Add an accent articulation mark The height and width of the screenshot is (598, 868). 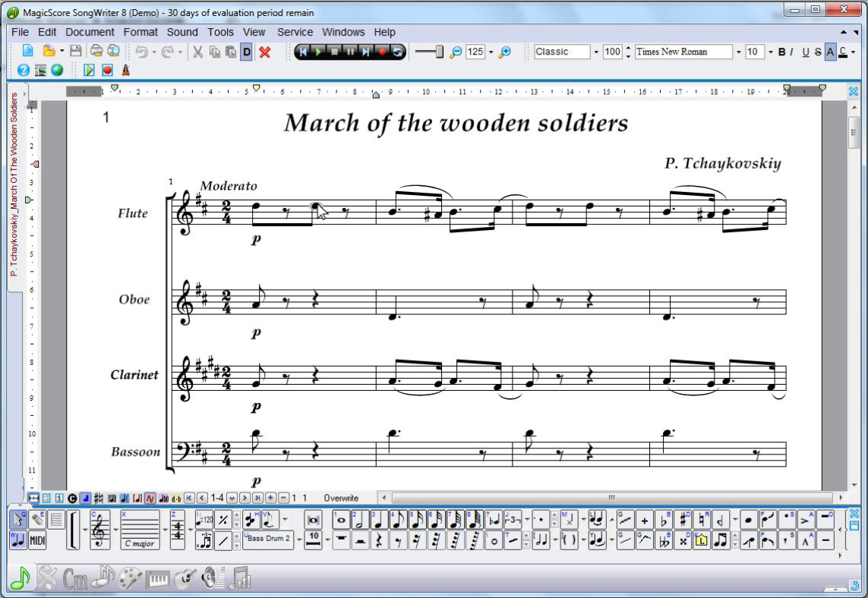(806, 520)
